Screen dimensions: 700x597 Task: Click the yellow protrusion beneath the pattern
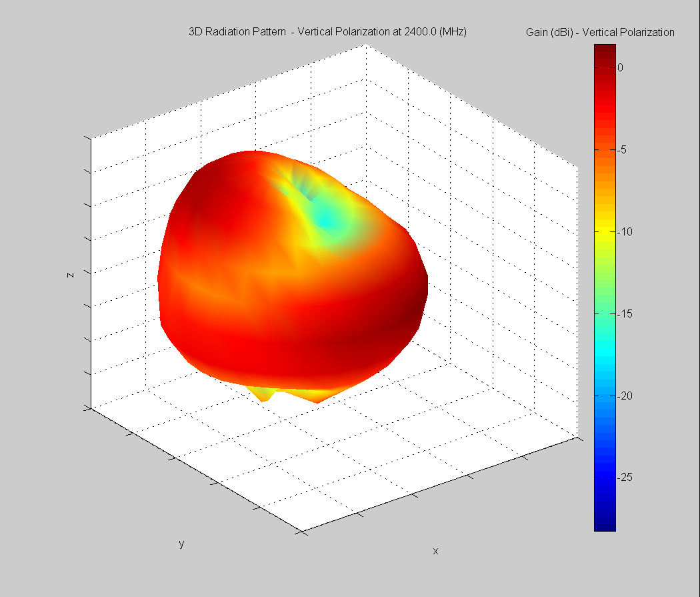pyautogui.click(x=265, y=394)
